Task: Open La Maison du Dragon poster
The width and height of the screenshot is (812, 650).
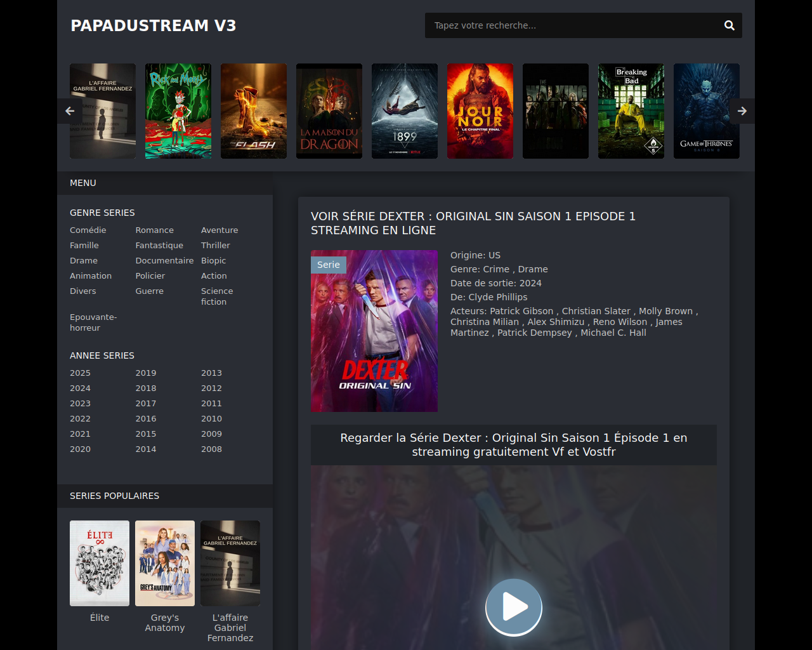Action: [329, 111]
